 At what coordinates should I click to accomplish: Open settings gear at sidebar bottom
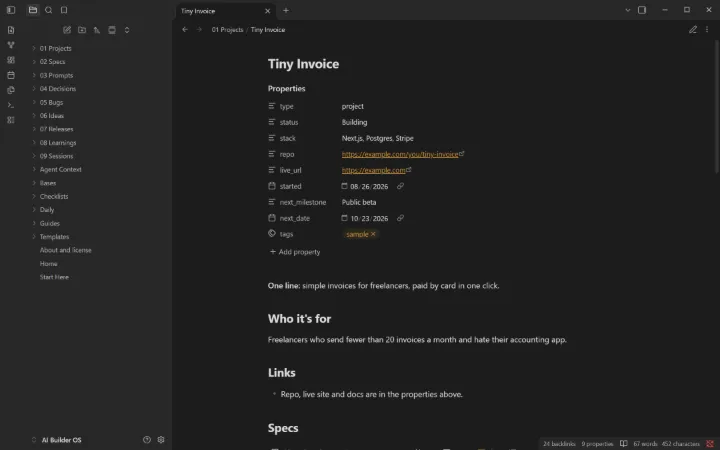pos(161,440)
